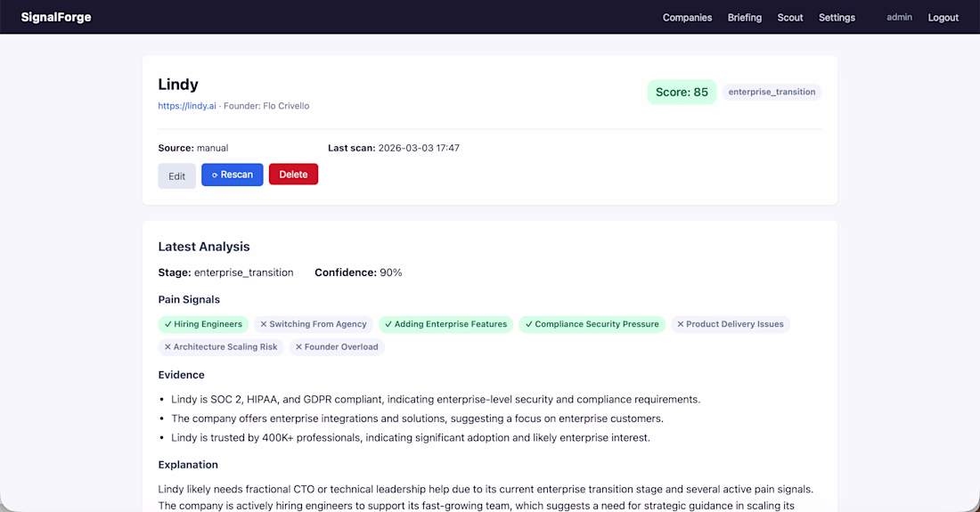This screenshot has height=512, width=980.
Task: Open the https://lindy.ai link
Action: [x=187, y=106]
